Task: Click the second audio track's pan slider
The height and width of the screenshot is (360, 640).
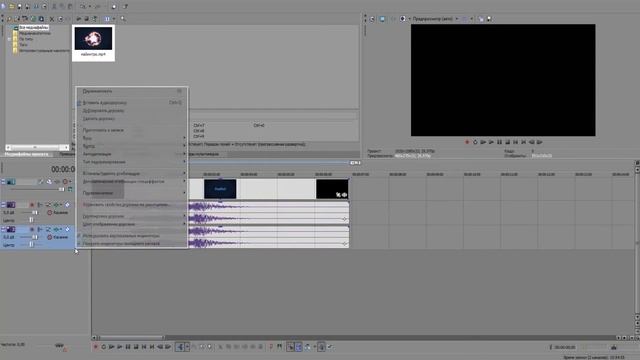Action: (x=31, y=245)
